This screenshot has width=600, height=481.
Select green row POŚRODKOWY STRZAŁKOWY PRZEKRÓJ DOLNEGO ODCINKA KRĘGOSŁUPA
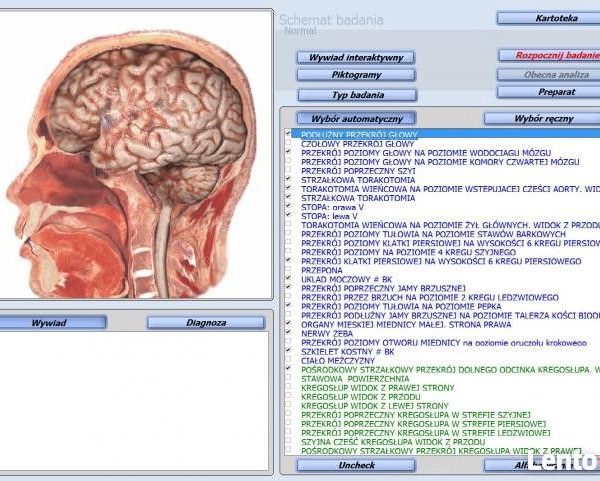pyautogui.click(x=450, y=370)
